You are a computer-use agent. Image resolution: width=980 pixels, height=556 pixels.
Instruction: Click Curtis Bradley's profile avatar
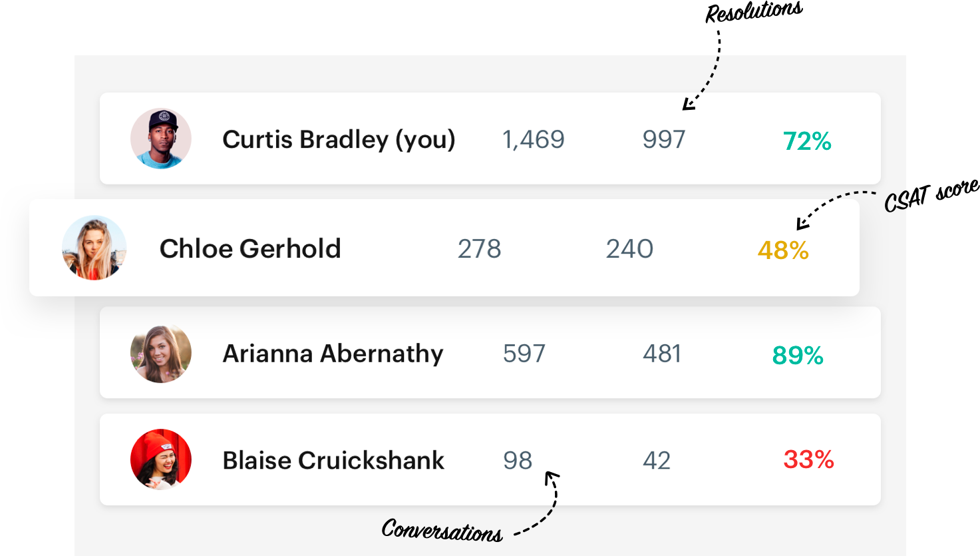tap(161, 139)
